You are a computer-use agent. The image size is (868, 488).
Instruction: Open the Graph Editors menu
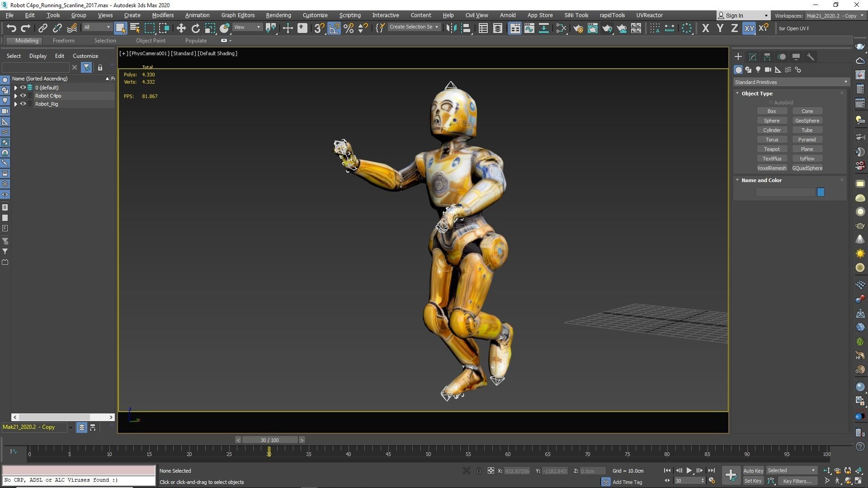238,15
